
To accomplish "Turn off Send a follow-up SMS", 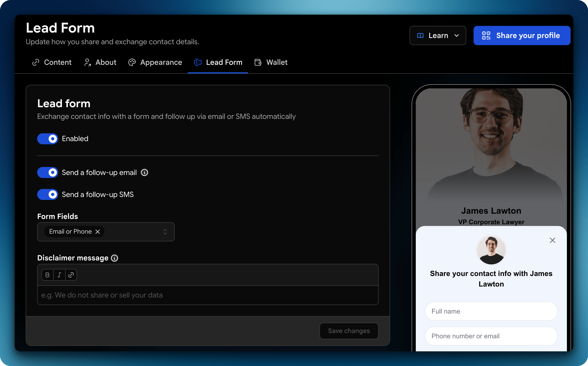I will [x=47, y=194].
